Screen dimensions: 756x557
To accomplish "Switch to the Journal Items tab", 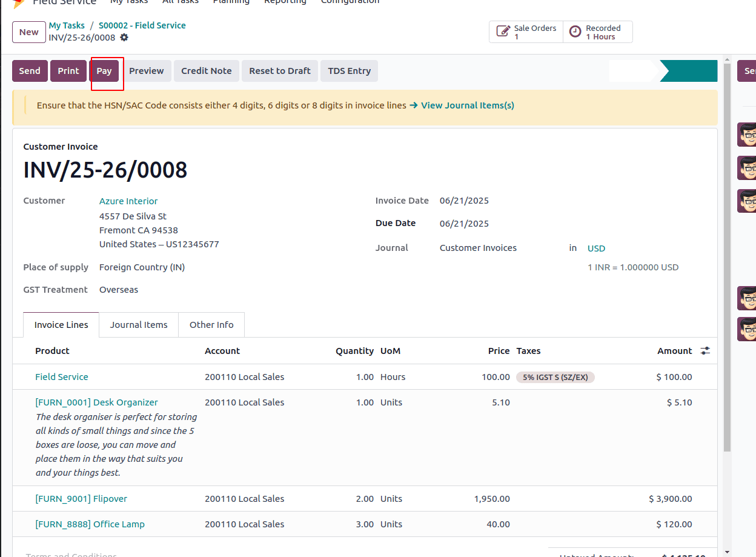I will click(x=139, y=325).
